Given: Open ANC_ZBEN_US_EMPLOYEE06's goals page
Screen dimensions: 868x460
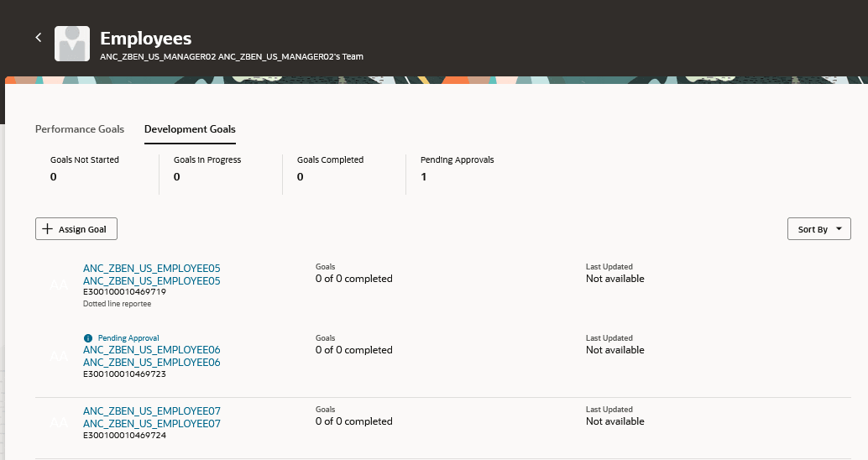Looking at the screenshot, I should pyautogui.click(x=152, y=356).
